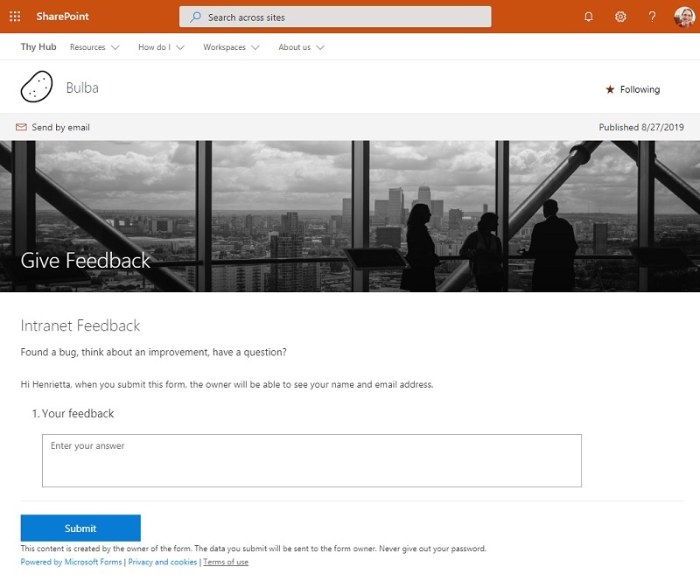
Task: Submit the feedback form
Action: pyautogui.click(x=80, y=528)
